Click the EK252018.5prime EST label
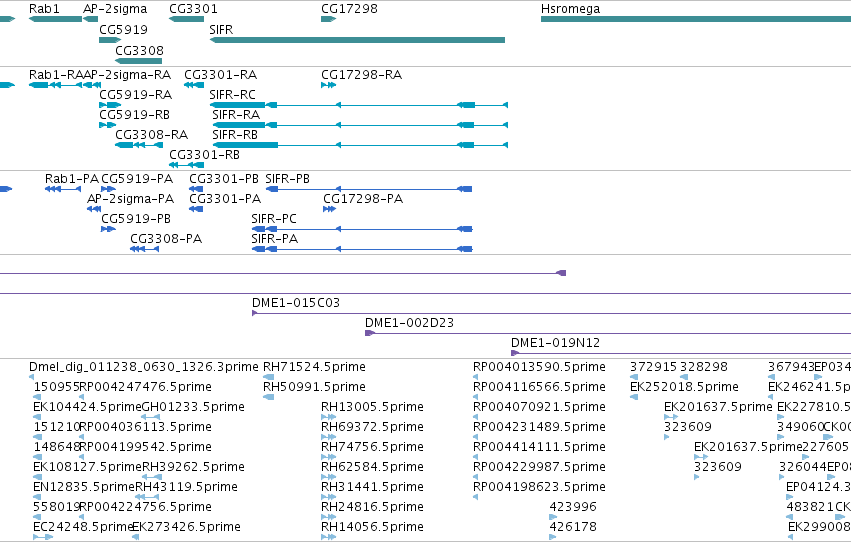Screen dimensions: 851x542 [684, 387]
